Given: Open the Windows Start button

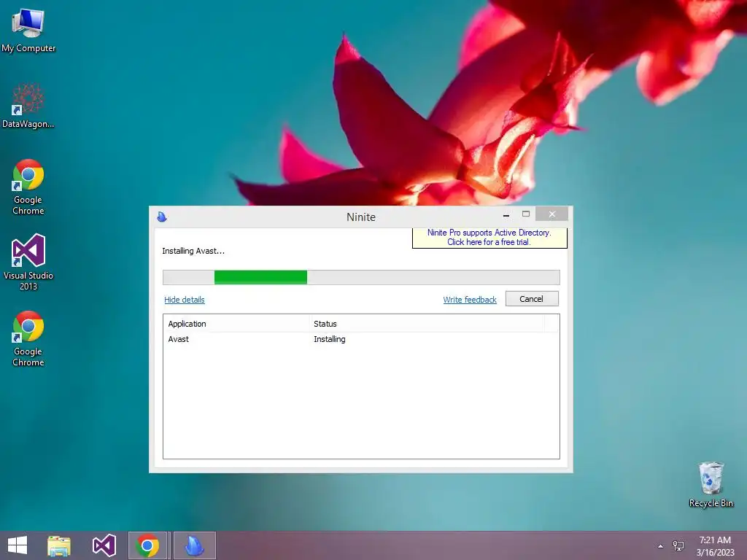Looking at the screenshot, I should pos(18,545).
